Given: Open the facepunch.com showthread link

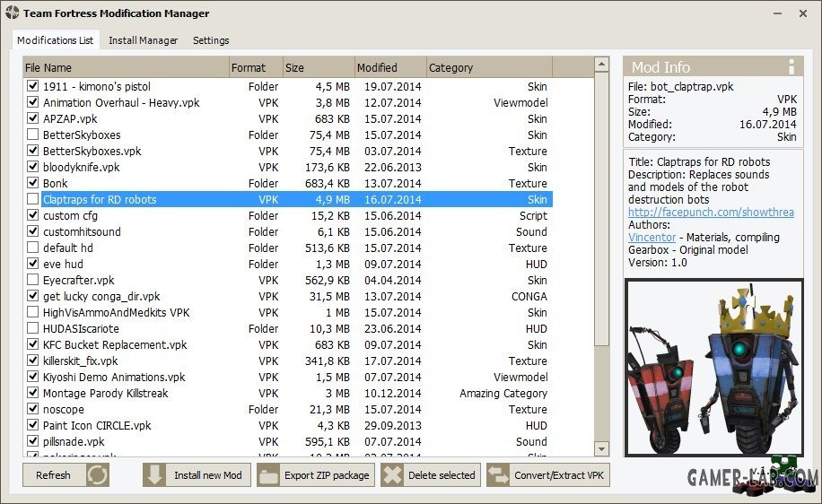Looking at the screenshot, I should click(x=711, y=213).
